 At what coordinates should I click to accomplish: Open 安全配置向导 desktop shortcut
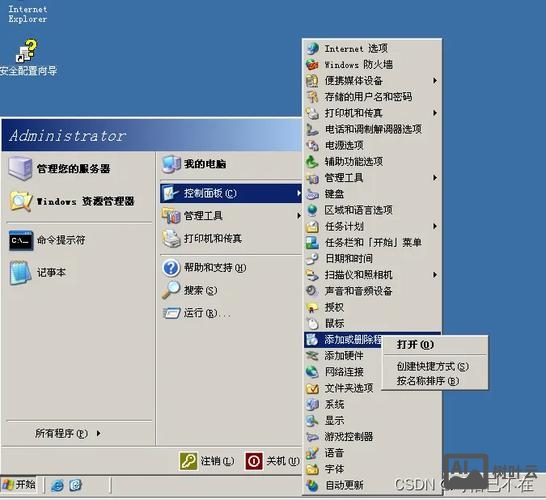[x=27, y=57]
